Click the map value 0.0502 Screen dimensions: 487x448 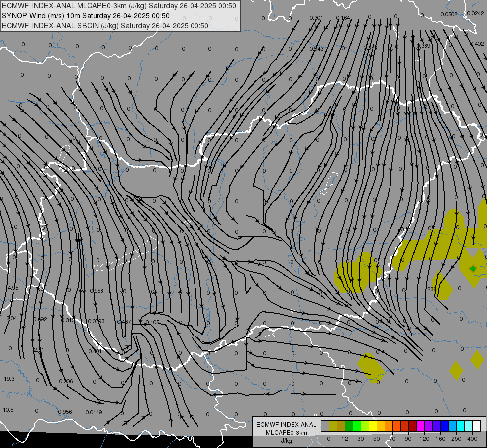coord(449,14)
